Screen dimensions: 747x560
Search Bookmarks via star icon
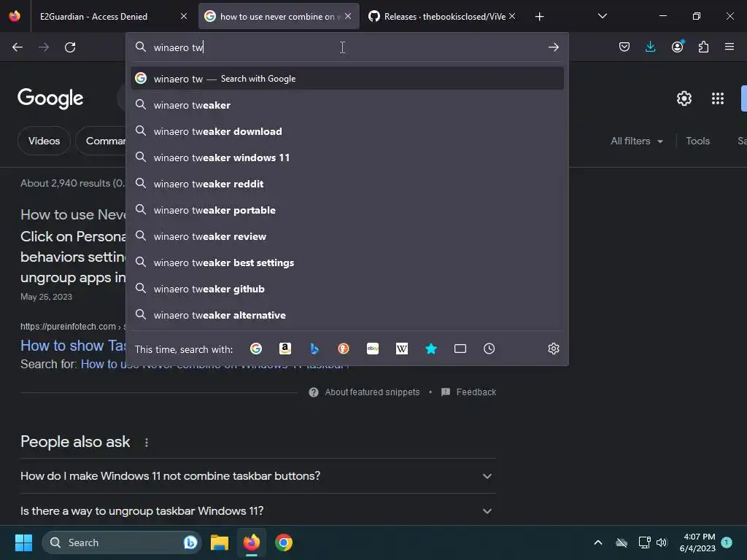pyautogui.click(x=431, y=349)
